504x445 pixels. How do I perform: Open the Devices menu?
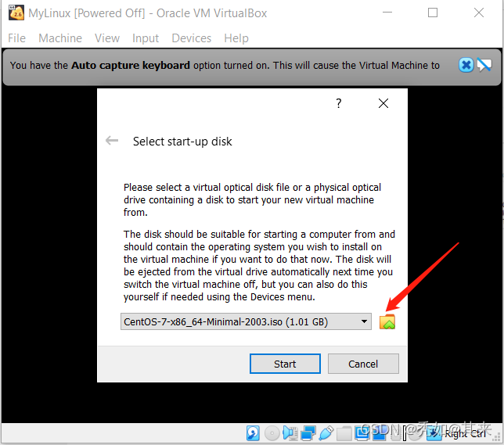tap(192, 38)
